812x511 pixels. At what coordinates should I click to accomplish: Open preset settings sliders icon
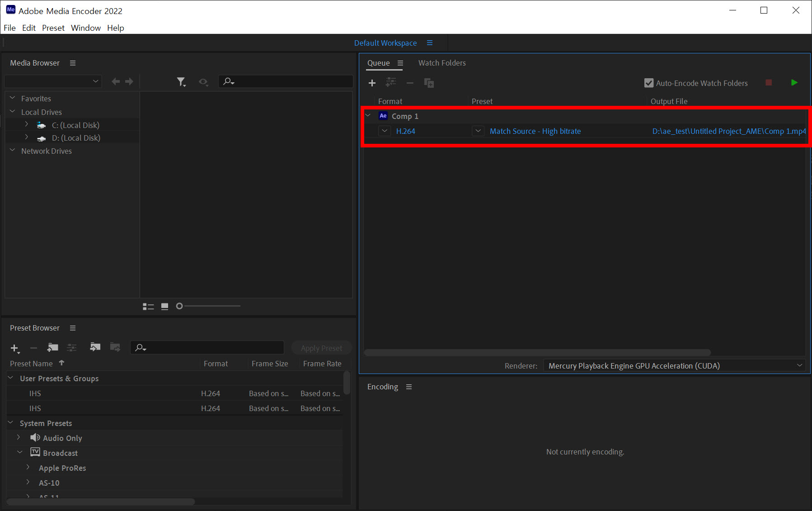point(72,347)
